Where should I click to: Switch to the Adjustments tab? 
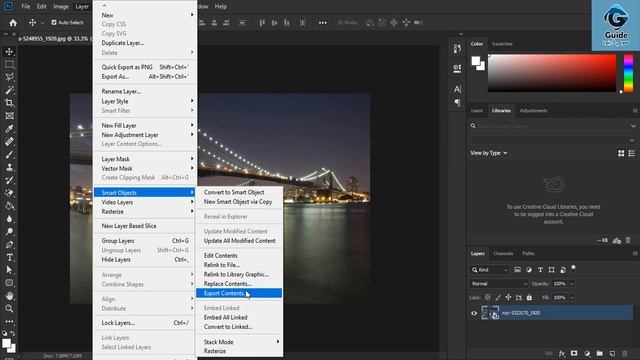[533, 111]
